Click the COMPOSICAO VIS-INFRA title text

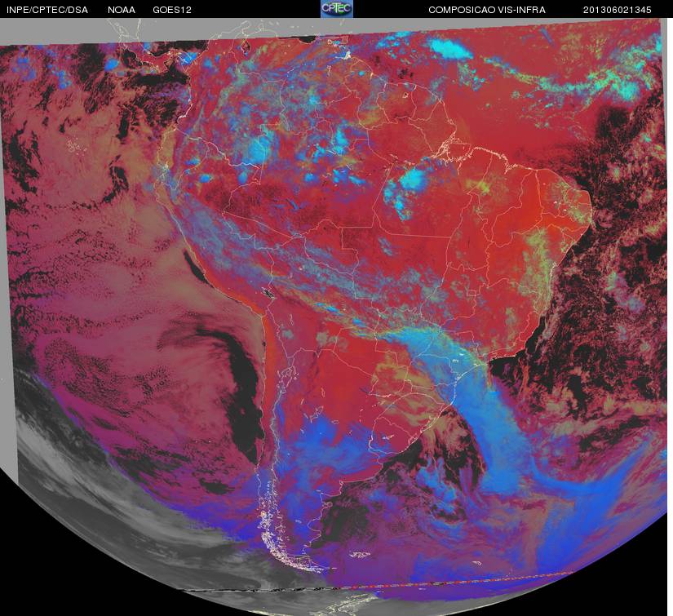click(x=487, y=10)
